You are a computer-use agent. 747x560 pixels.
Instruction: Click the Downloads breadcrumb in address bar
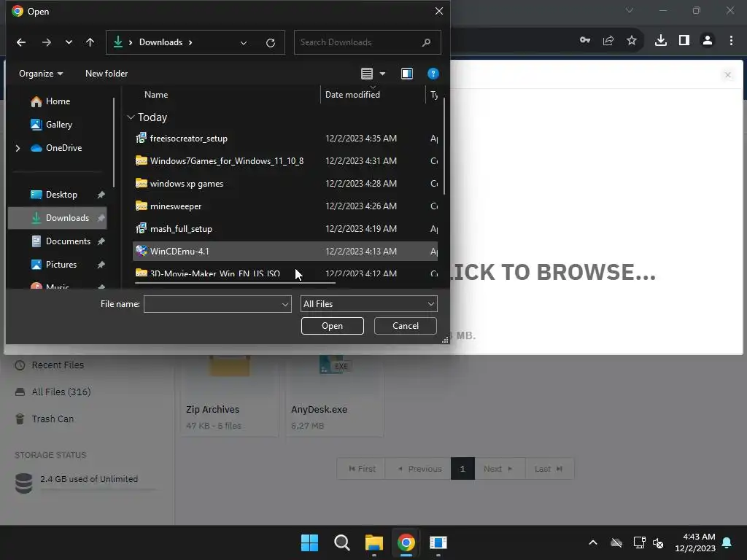coord(160,42)
